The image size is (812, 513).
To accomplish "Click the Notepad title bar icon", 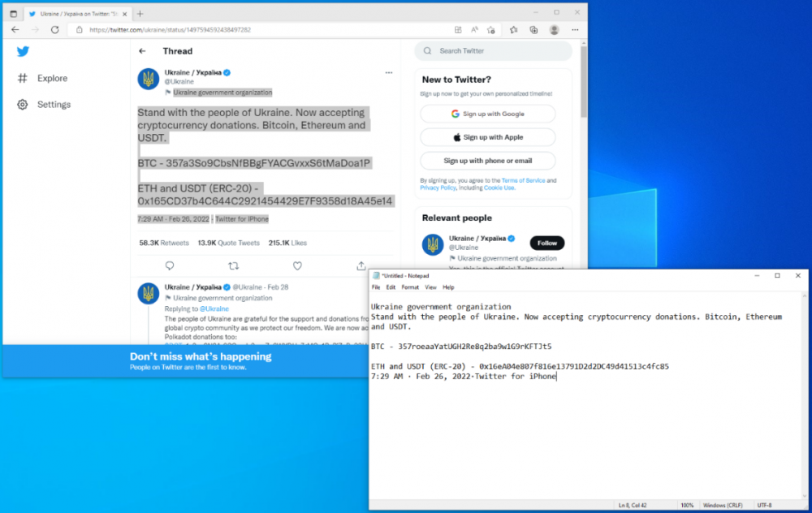I will coord(376,276).
